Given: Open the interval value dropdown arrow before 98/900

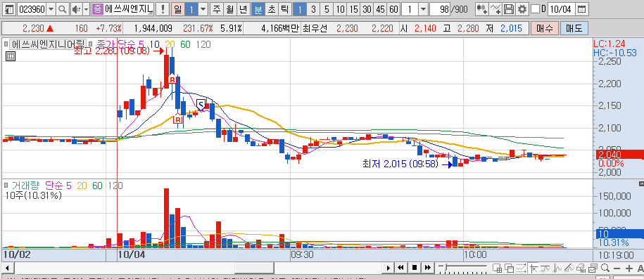Looking at the screenshot, I should point(424,8).
